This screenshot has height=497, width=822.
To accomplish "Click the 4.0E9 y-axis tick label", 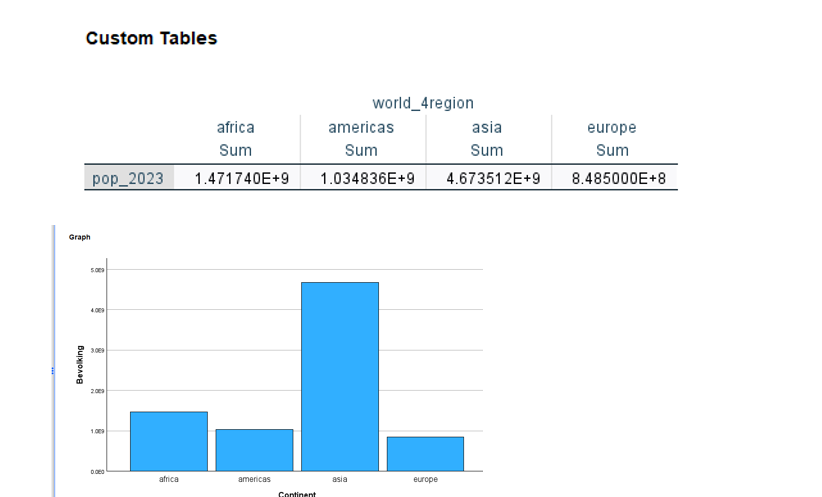I will click(97, 310).
